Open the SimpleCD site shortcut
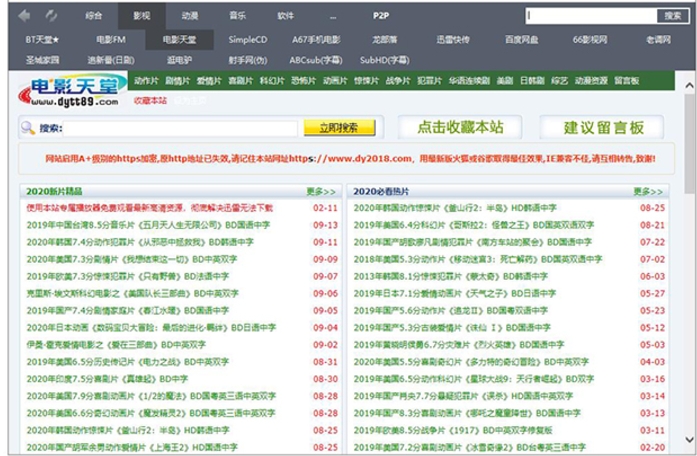This screenshot has height=456, width=697. (248, 40)
